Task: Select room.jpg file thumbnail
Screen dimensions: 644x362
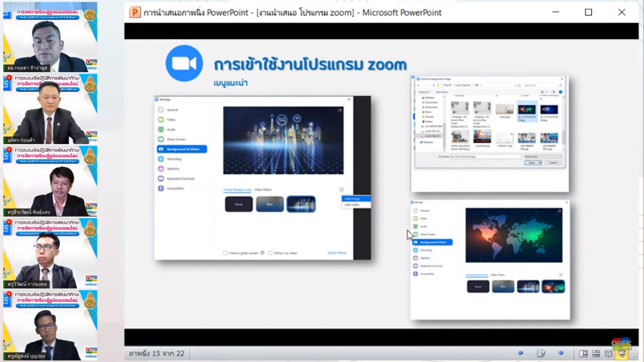Action: (x=504, y=111)
